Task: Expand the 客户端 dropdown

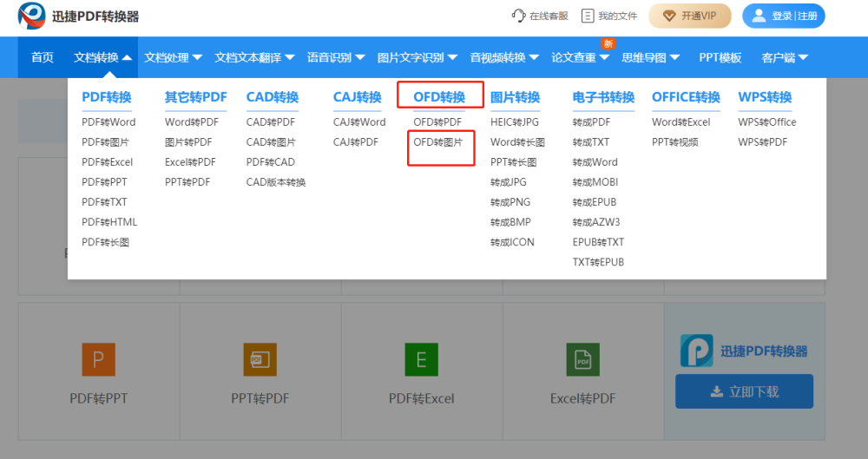Action: coord(785,57)
